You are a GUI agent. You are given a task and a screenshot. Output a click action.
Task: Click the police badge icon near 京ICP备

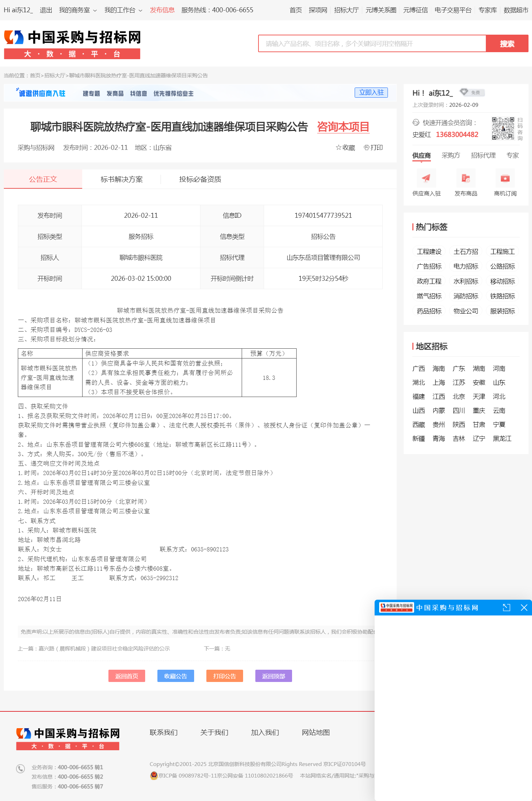coord(154,775)
